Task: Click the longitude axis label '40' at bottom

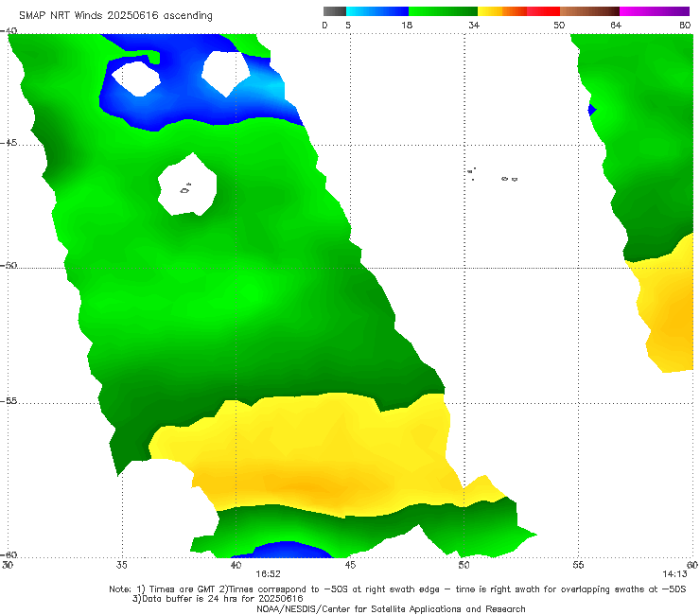Action: point(236,566)
